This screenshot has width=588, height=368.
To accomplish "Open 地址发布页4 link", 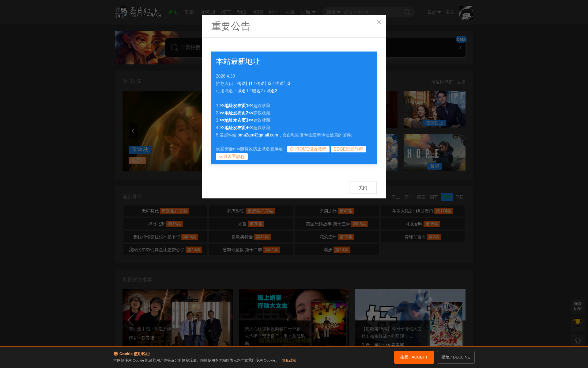I will [236, 128].
